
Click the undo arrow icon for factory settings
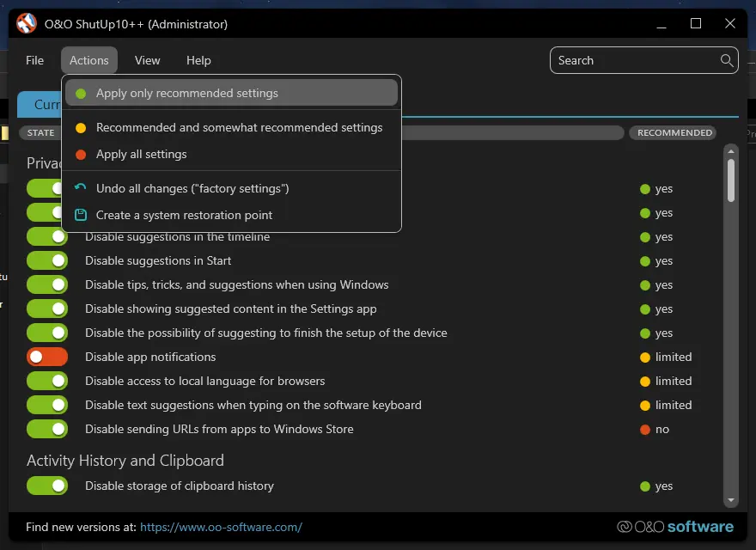pos(81,187)
